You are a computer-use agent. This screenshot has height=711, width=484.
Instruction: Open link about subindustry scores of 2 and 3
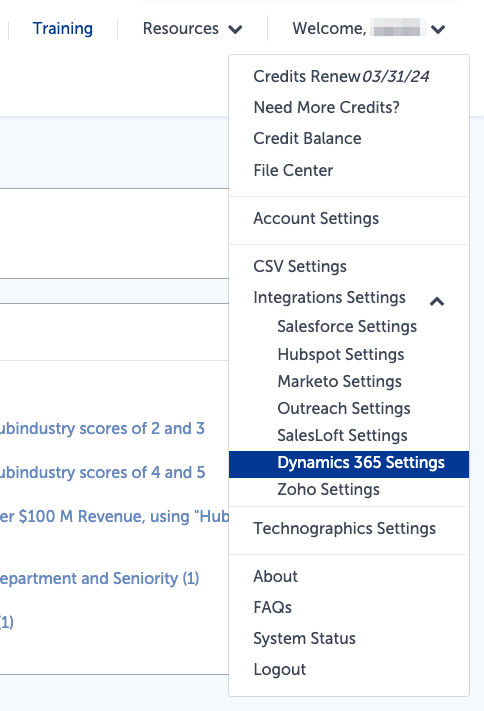[x=102, y=429]
